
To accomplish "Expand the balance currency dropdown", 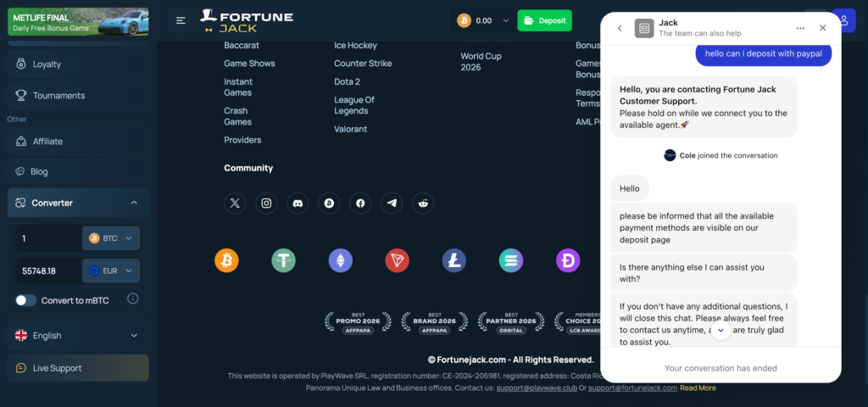I will [505, 20].
